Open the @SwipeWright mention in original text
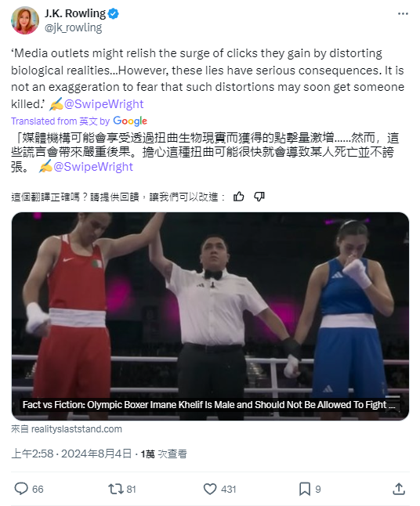Image resolution: width=420 pixels, height=506 pixels. point(103,104)
